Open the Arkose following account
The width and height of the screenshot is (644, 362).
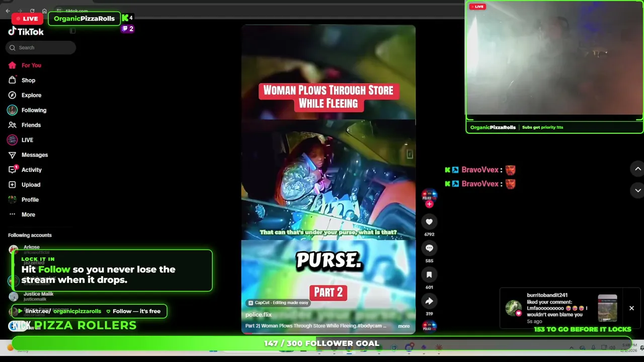coord(30,248)
